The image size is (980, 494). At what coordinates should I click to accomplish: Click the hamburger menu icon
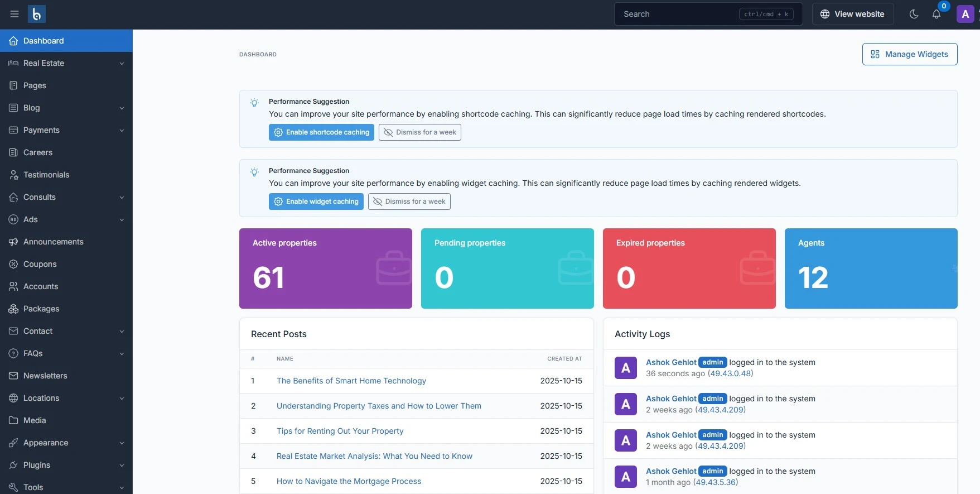(15, 14)
